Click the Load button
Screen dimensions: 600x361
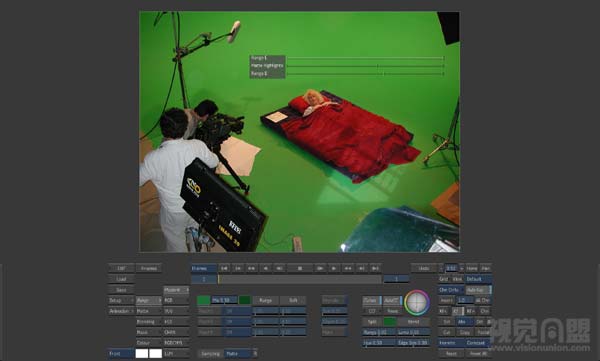tap(121, 279)
